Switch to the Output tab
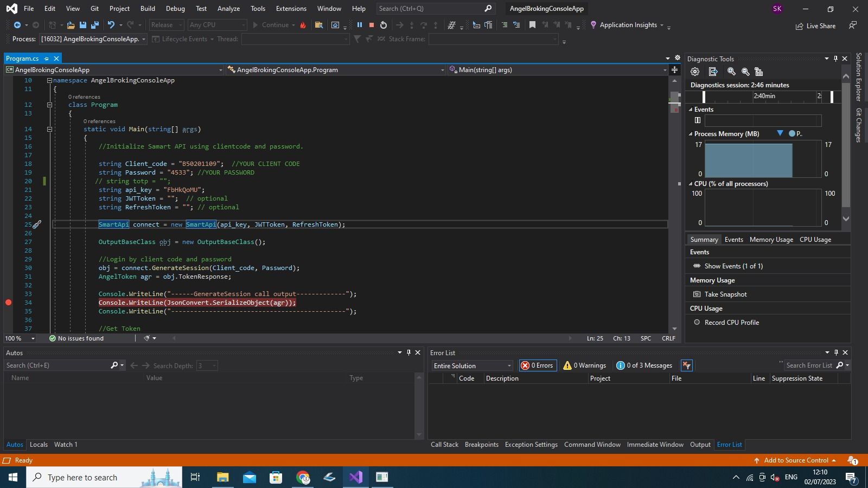This screenshot has height=488, width=868. coord(700,445)
